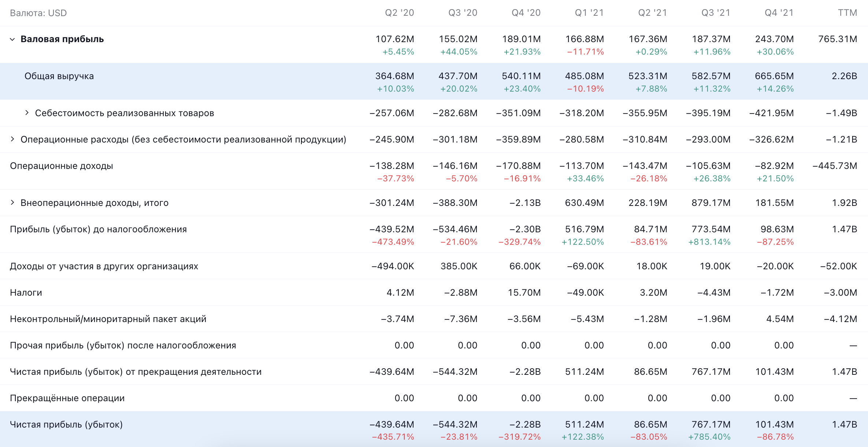Click Прочая прибыль после налогообложения label
868x447 pixels.
point(123,345)
